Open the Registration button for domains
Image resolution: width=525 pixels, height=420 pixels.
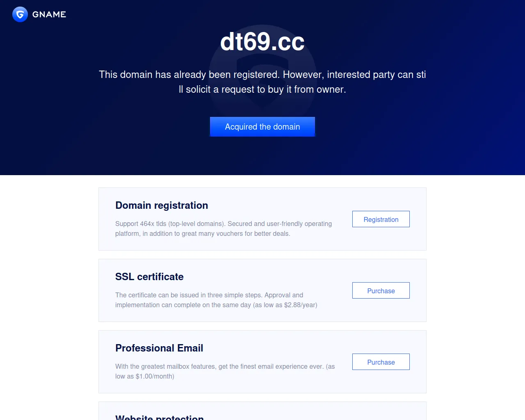coord(381,219)
